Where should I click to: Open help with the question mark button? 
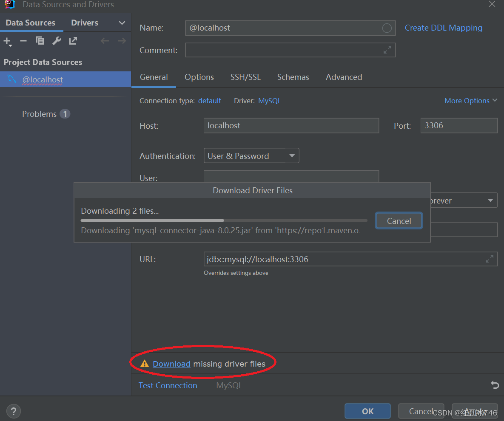click(x=14, y=411)
